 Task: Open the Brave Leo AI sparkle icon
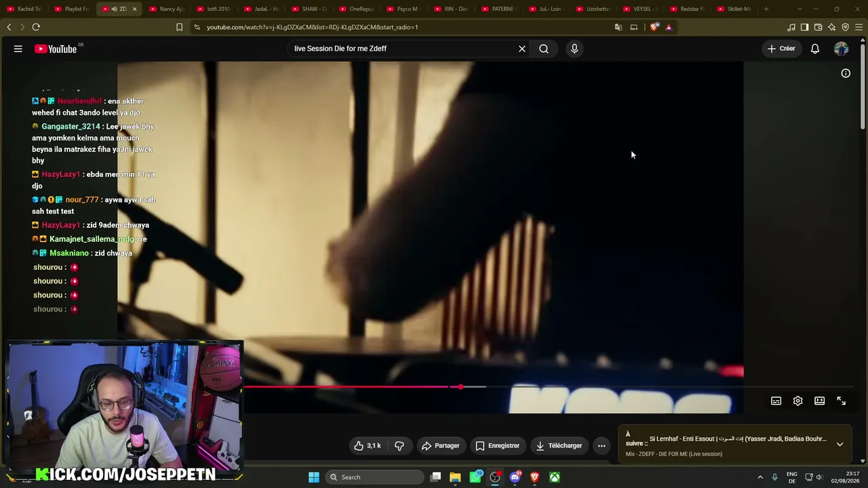pyautogui.click(x=832, y=27)
